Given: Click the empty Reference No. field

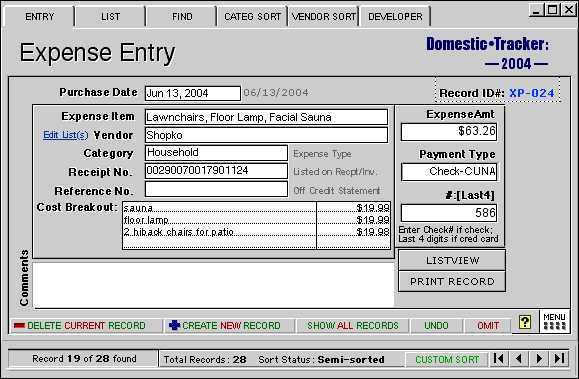Looking at the screenshot, I should (216, 189).
